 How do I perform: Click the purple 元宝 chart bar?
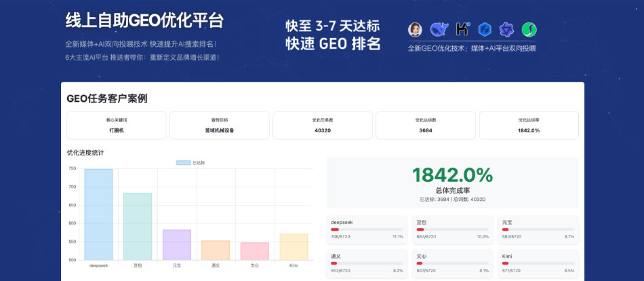(x=177, y=244)
